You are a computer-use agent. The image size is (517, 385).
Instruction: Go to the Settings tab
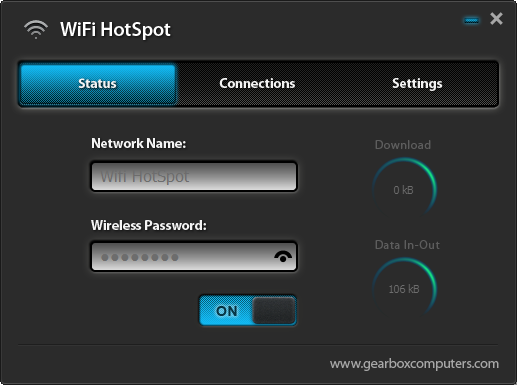point(417,84)
